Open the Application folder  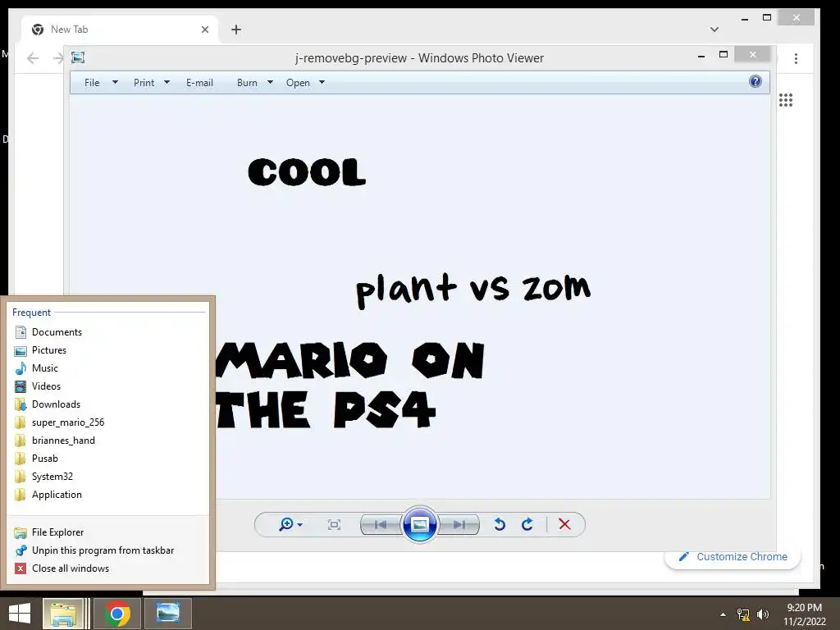point(107,495)
